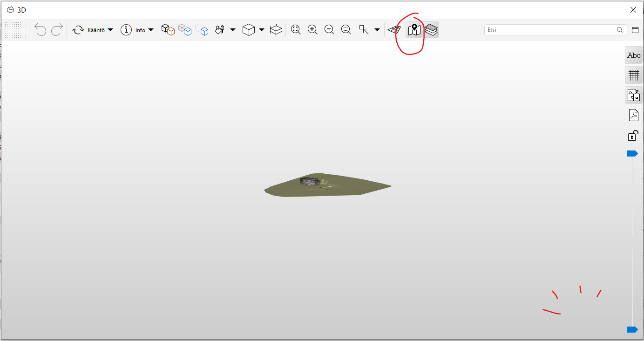
Task: Toggle the padlock unlock icon
Action: (633, 135)
